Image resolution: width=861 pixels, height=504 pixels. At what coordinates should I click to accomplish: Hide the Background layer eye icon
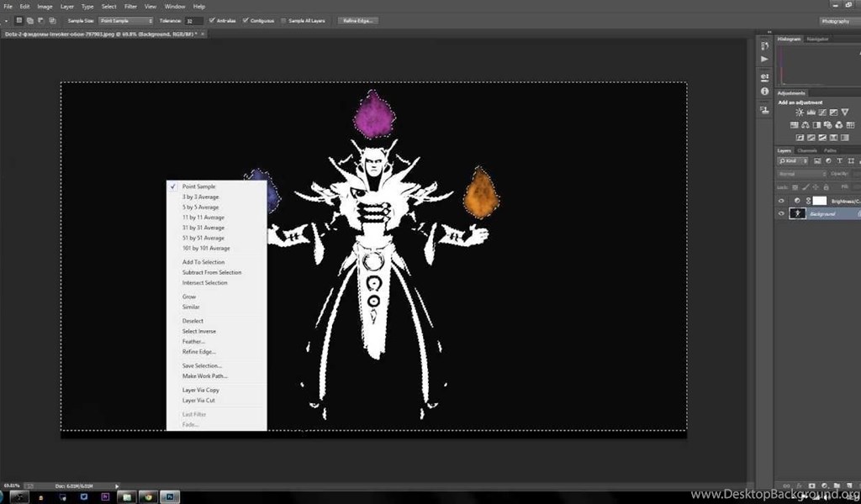click(781, 213)
